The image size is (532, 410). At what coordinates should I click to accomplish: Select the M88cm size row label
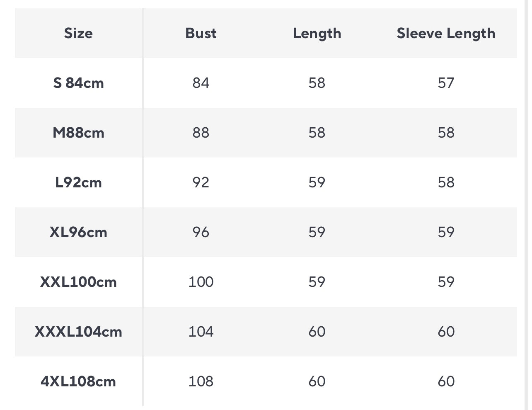(x=78, y=133)
